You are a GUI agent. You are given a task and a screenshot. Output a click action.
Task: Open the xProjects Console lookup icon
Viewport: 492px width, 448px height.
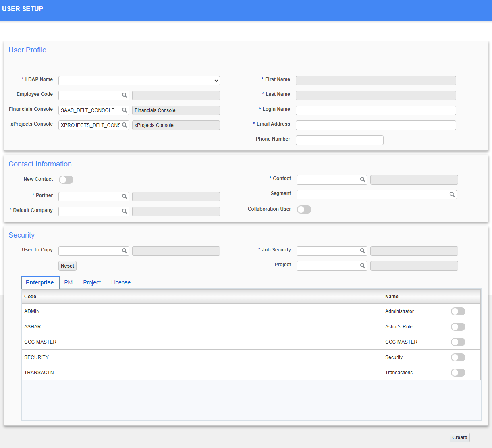(x=125, y=125)
